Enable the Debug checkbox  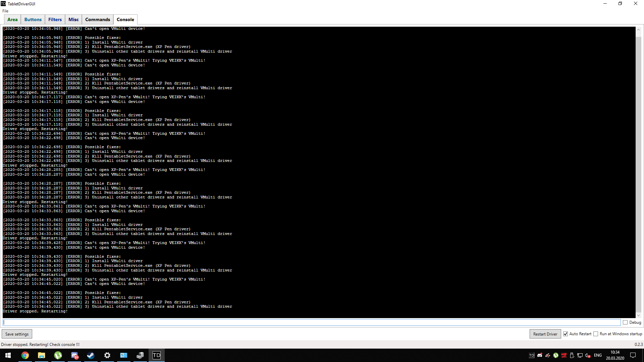point(625,322)
